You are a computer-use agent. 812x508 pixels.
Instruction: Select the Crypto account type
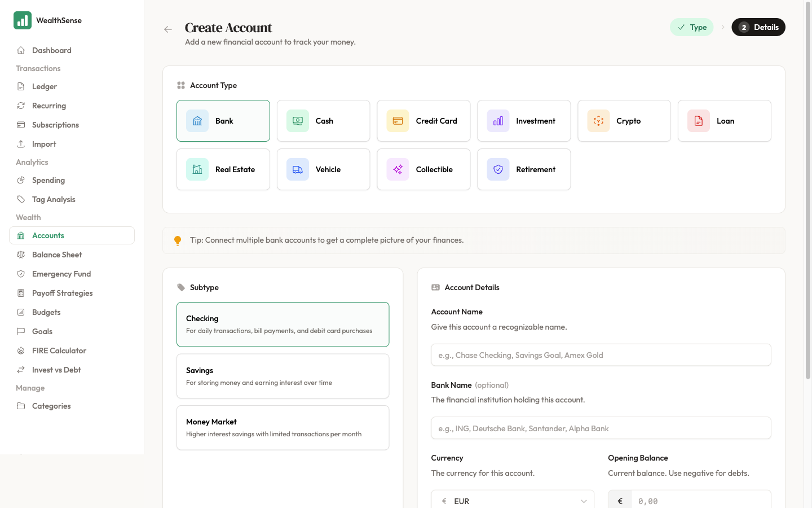[624, 121]
